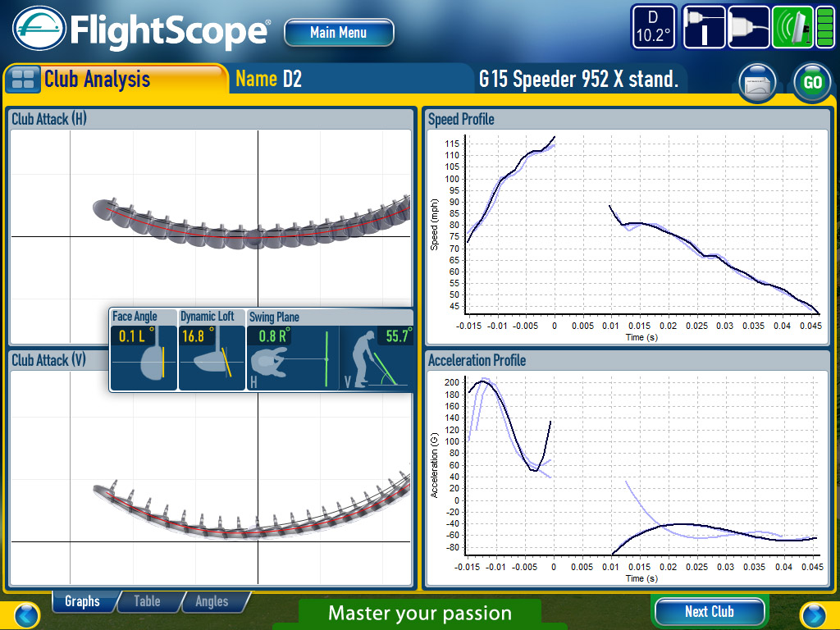Screen dimensions: 840x630
Task: Open the Name D2 player field
Action: pyautogui.click(x=268, y=79)
